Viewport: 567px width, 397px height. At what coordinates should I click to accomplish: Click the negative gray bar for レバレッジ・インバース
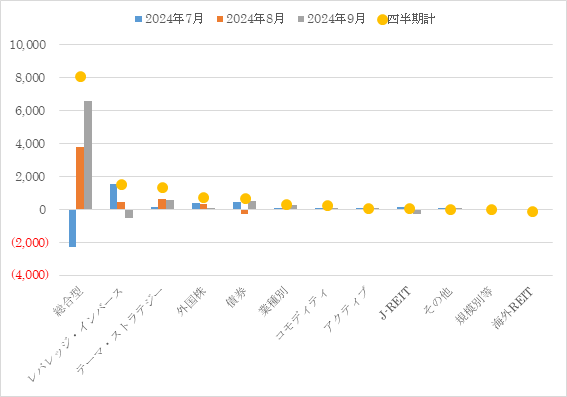click(129, 214)
